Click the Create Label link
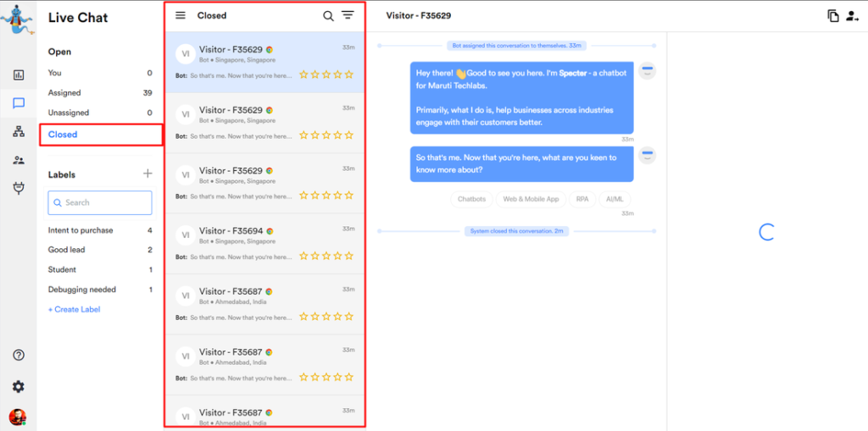868x431 pixels. (75, 310)
